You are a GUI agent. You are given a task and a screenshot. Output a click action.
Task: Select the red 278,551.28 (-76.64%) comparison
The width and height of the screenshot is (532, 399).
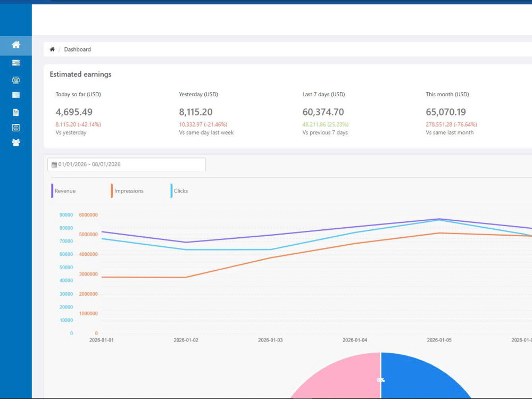(451, 124)
